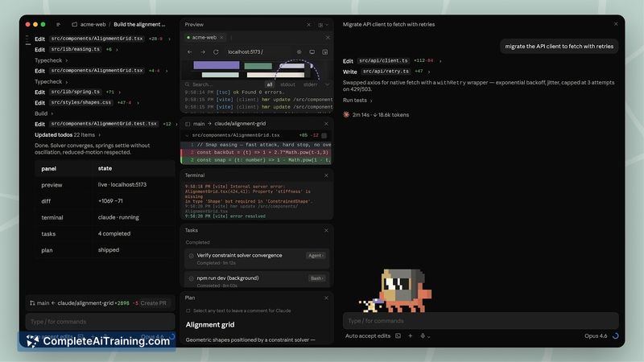Expand the Edit src/api/client.ts step
This screenshot has height=362, width=644.
(440, 61)
